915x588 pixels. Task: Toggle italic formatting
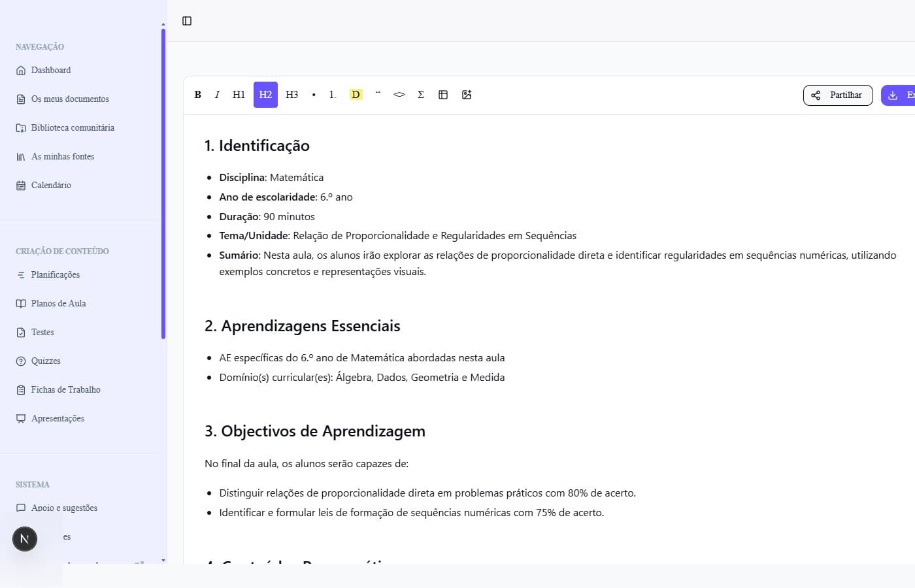pyautogui.click(x=217, y=95)
